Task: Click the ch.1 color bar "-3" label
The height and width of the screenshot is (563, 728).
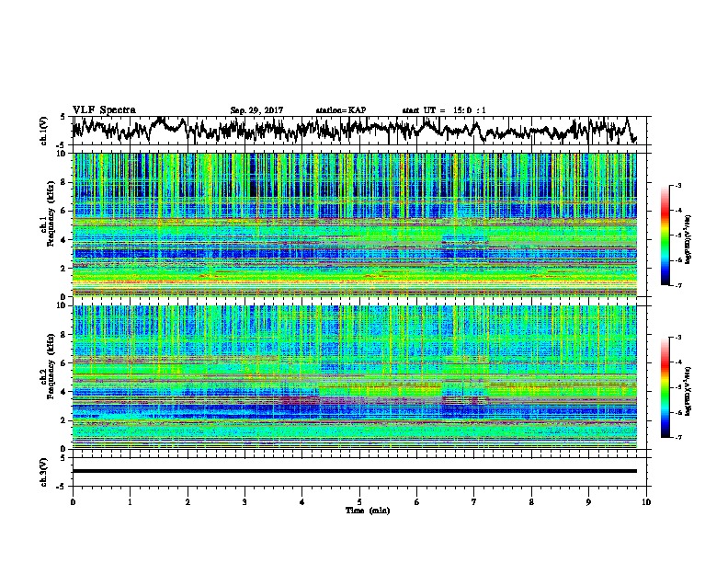Action: [x=677, y=186]
